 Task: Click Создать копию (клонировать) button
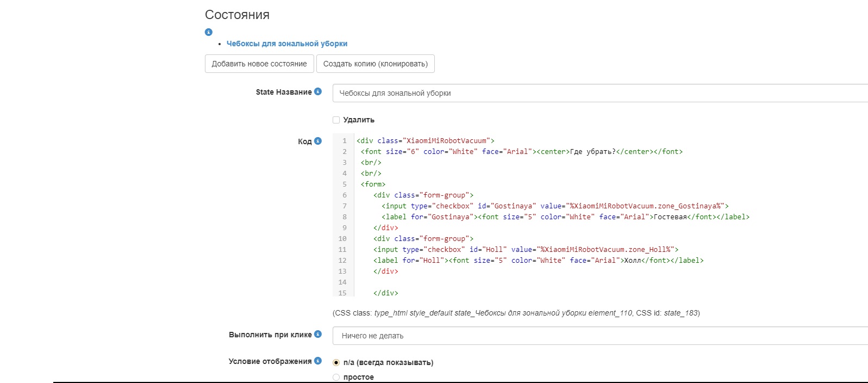pos(375,64)
